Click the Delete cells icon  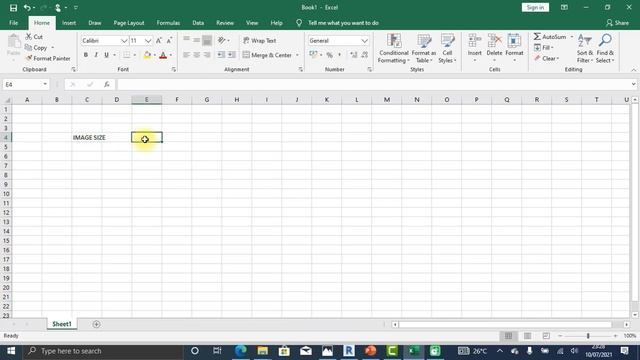(x=494, y=41)
